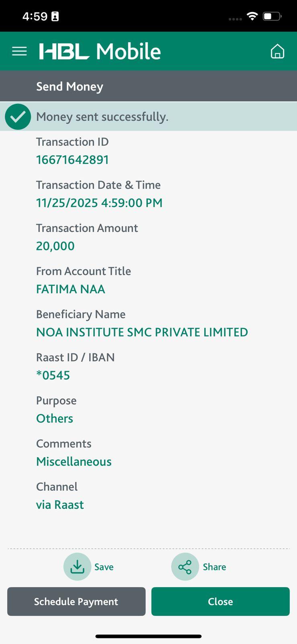Tap the home icon in header

(x=277, y=52)
